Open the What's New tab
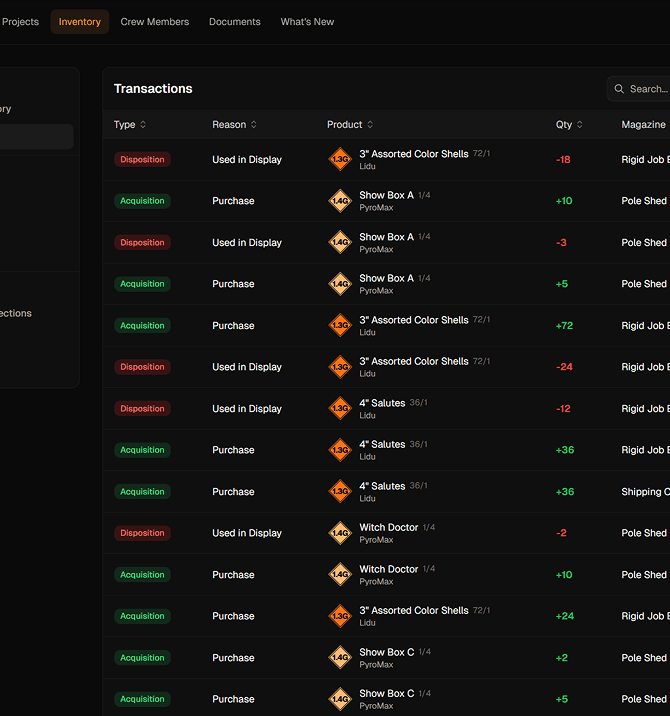670x716 pixels. click(307, 22)
